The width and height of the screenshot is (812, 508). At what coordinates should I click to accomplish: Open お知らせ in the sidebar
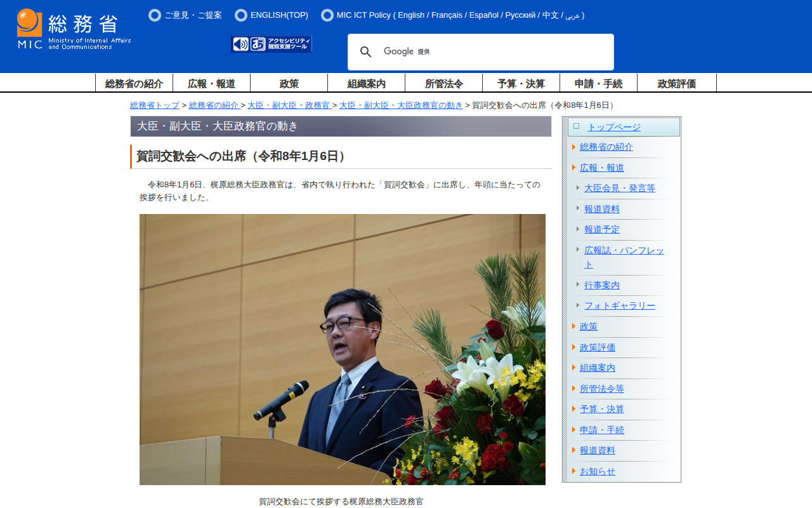pyautogui.click(x=597, y=471)
